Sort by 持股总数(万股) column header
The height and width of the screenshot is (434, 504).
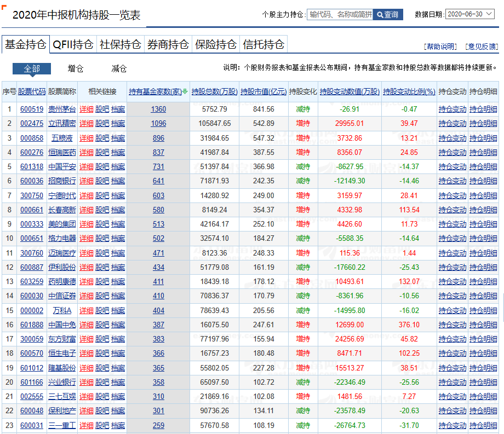click(x=214, y=92)
